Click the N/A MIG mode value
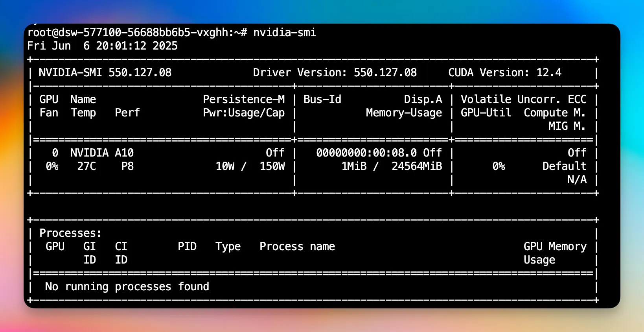This screenshot has height=332, width=644. tap(577, 180)
